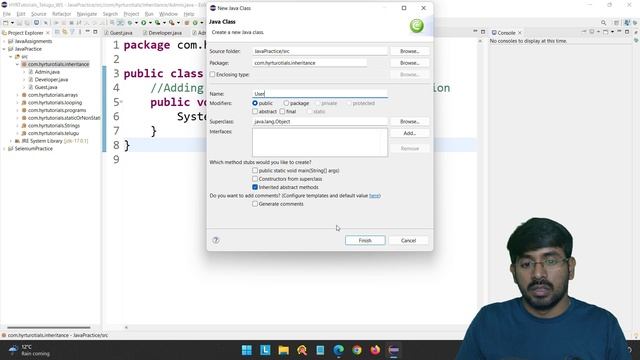Screen dimensions: 640x360
Task: Switch to the Developer.java editor tab
Action: pyautogui.click(x=163, y=33)
